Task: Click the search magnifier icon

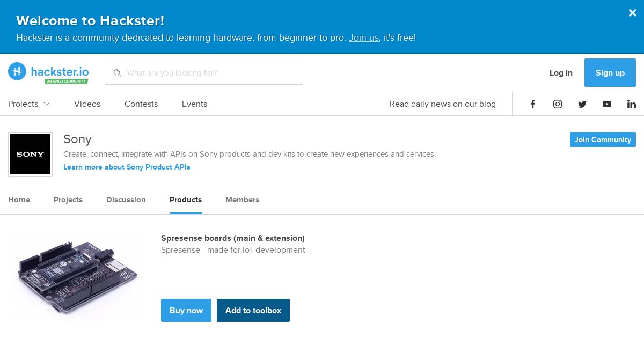Action: [x=117, y=72]
